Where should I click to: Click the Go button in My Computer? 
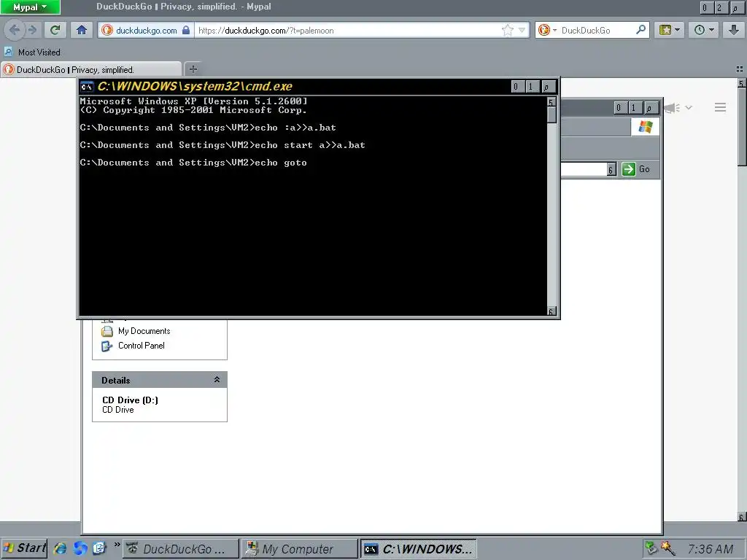pos(636,169)
